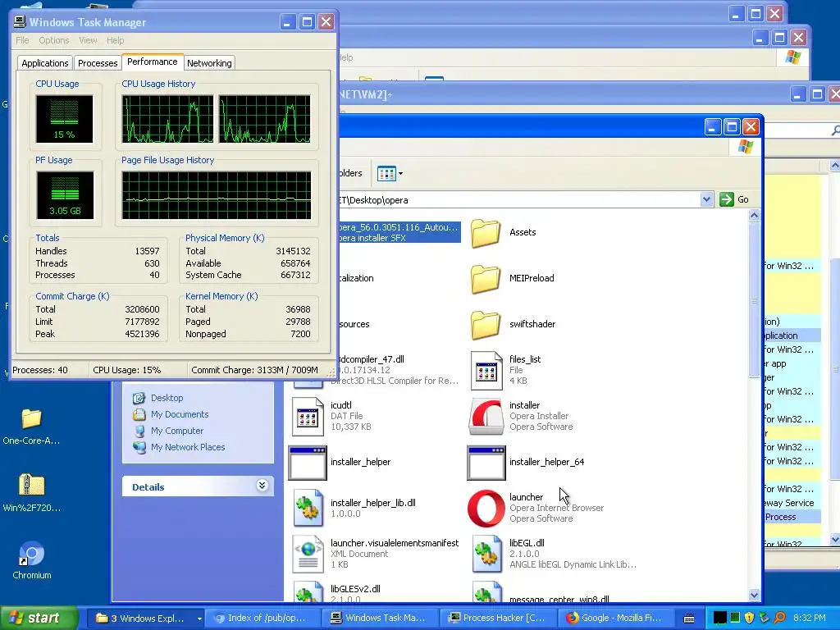Open the MEIPreload folder icon

pos(486,279)
